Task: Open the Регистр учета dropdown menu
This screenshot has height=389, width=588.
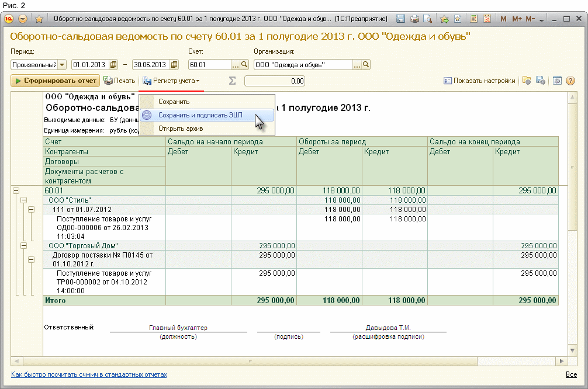Action: pos(172,81)
